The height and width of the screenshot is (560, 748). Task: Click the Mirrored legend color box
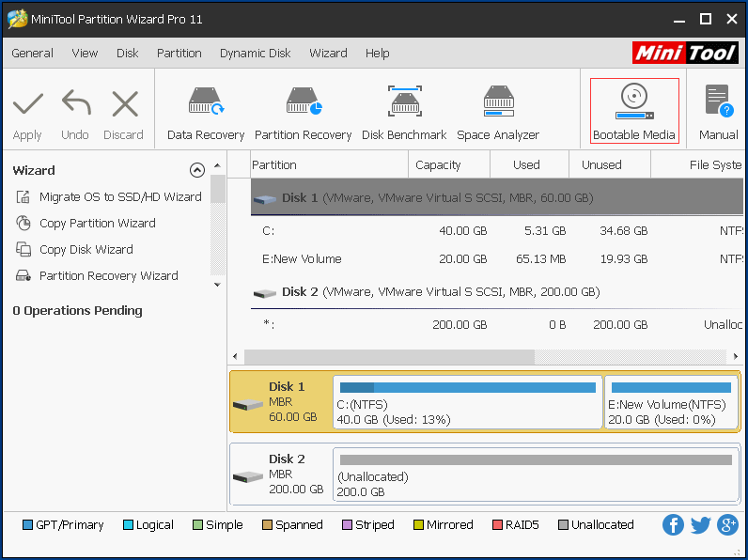tap(418, 524)
